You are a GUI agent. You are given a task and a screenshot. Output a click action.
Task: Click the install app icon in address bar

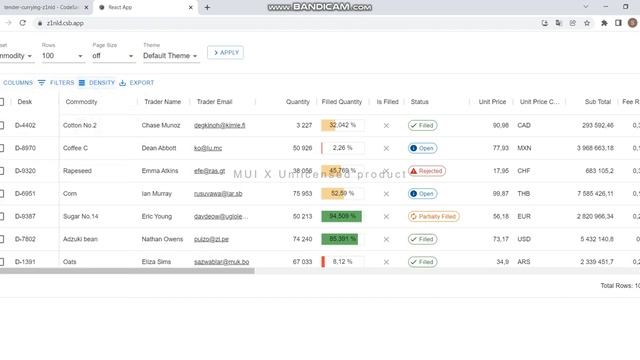coord(544,23)
